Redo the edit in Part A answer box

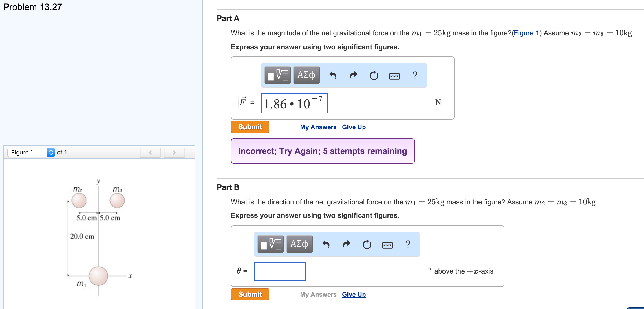pyautogui.click(x=354, y=75)
